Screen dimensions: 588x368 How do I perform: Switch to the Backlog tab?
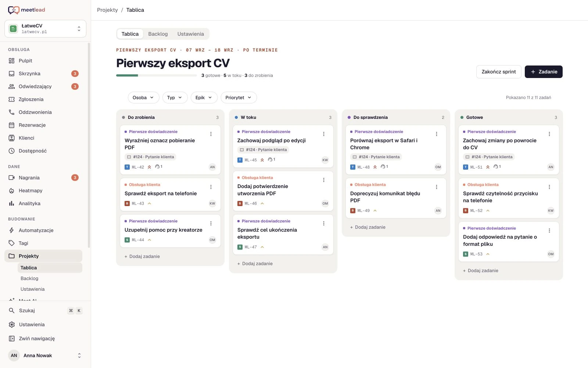tap(158, 34)
